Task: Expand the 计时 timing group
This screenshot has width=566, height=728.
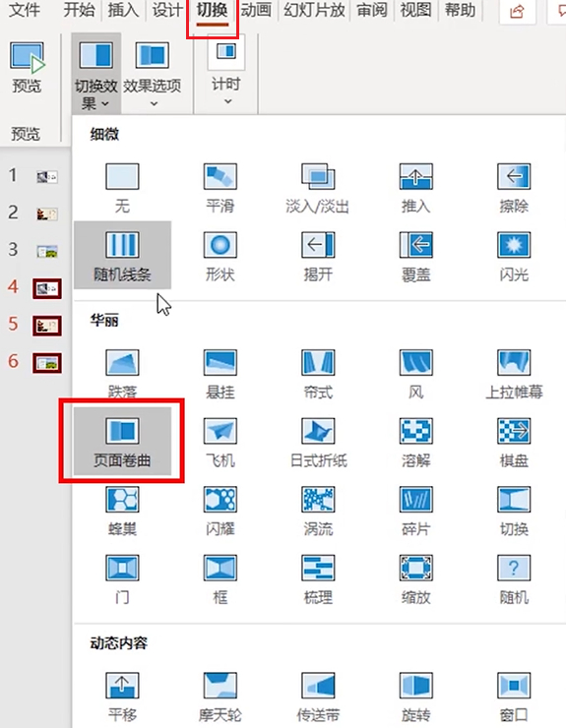Action: (x=225, y=74)
